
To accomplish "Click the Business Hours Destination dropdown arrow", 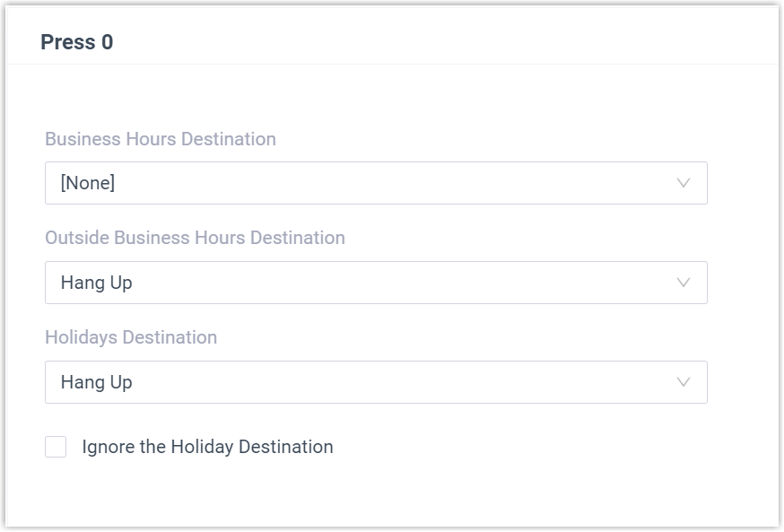I will tap(684, 183).
